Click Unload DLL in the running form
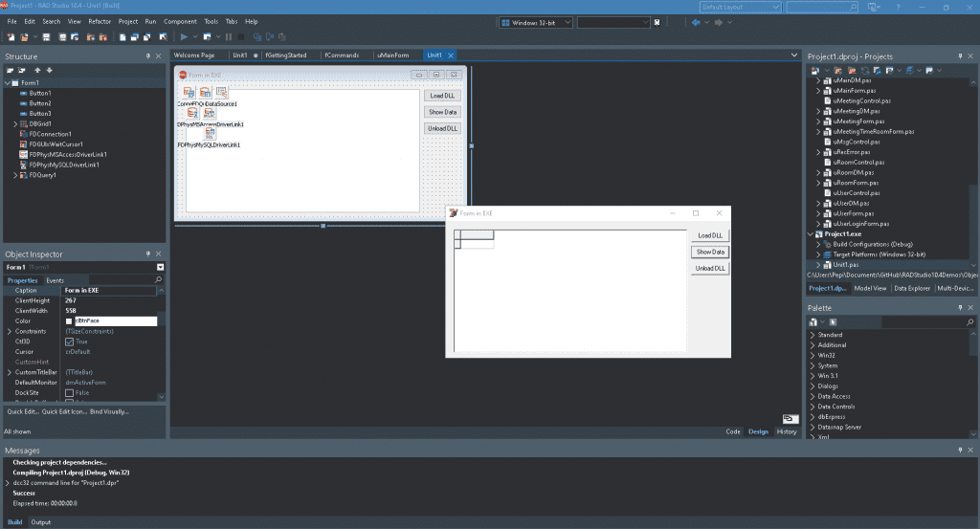The width and height of the screenshot is (980, 529). [x=710, y=268]
